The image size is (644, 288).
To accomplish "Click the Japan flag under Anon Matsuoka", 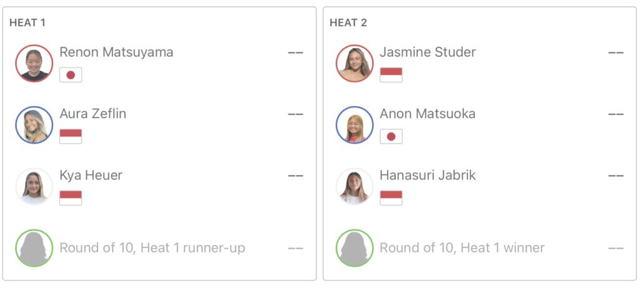I will (x=391, y=136).
